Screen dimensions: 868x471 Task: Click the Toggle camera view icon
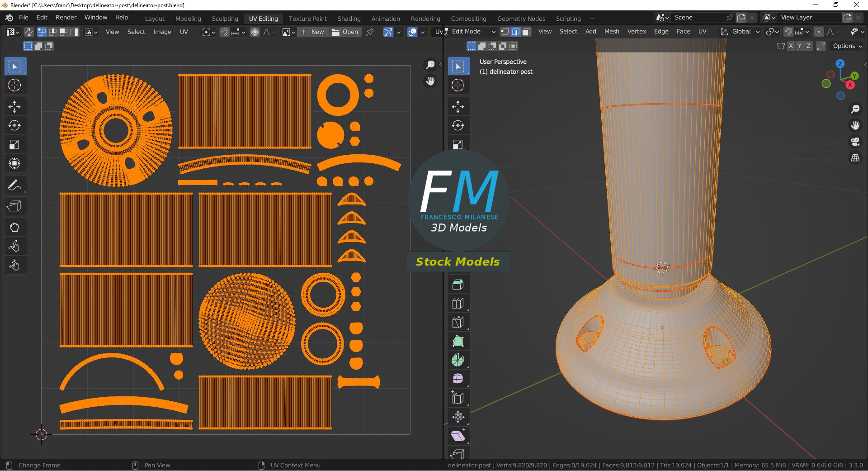point(855,142)
